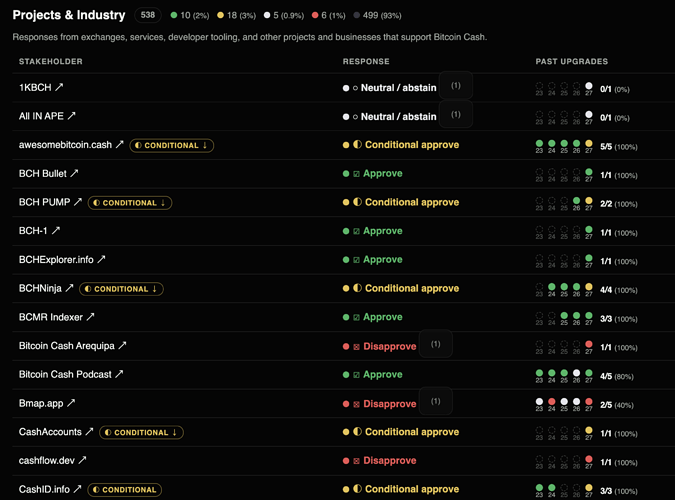Expand the BCH PUMP CONDITIONAL badge
This screenshot has height=500, width=675.
(x=130, y=202)
